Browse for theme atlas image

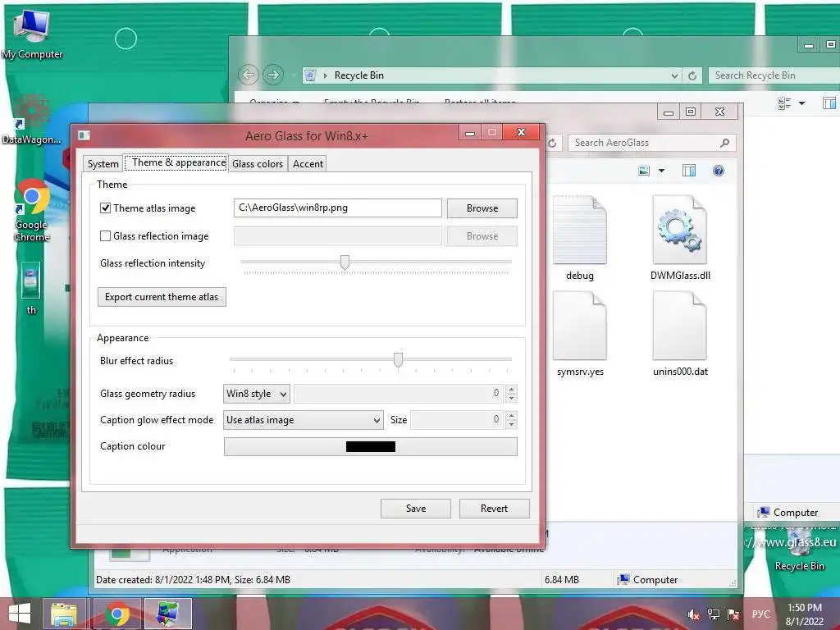click(482, 208)
